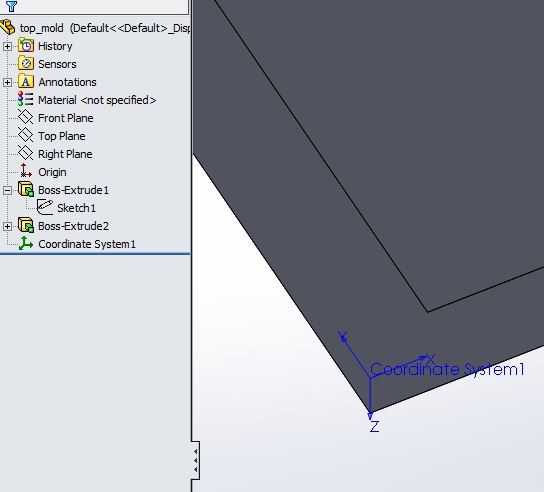Select the Annotations label
The height and width of the screenshot is (492, 544).
[x=67, y=82]
